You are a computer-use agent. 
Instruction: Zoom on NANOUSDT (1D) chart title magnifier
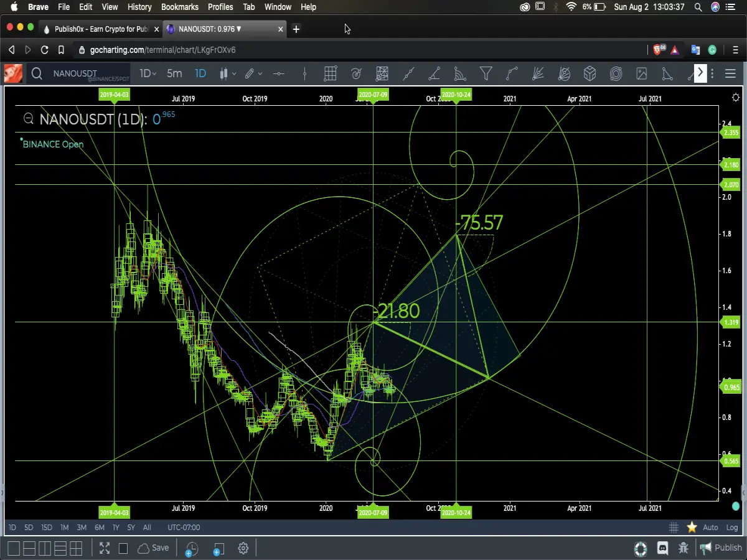[x=28, y=119]
